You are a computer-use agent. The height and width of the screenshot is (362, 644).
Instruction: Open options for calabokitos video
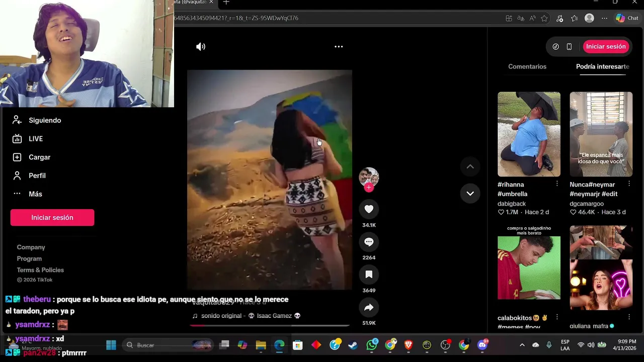pos(556,317)
